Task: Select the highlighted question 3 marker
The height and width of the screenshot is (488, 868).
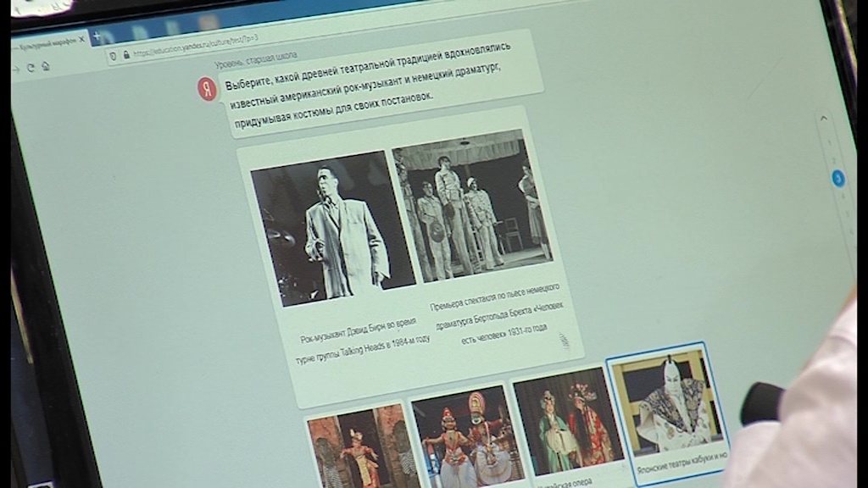Action: (837, 178)
